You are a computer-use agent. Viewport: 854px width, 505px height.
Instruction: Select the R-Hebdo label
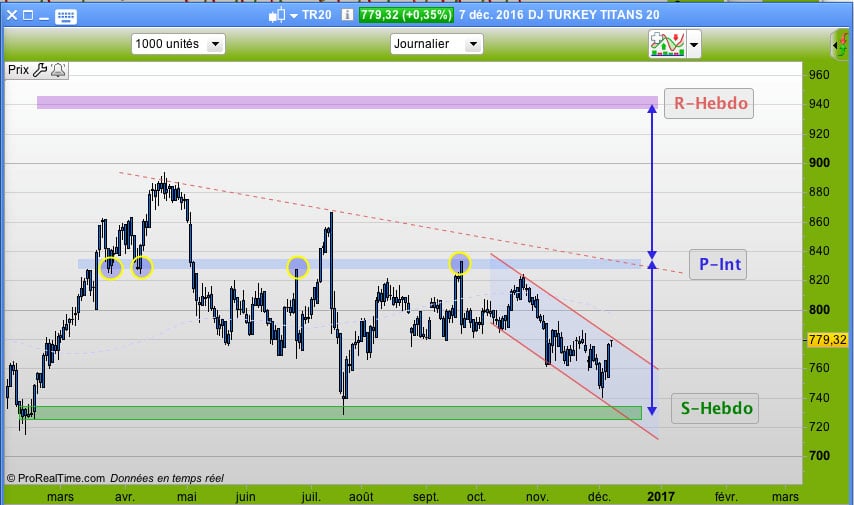(x=711, y=104)
